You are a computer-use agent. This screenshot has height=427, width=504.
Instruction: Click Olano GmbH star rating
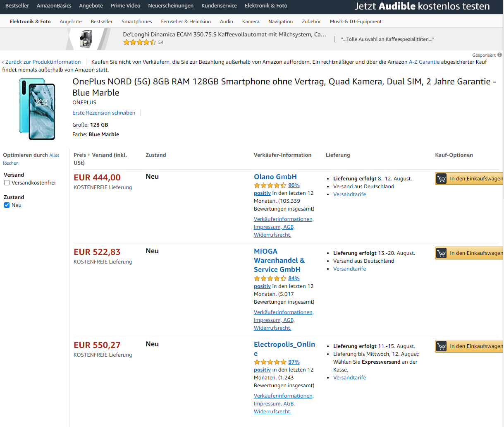pyautogui.click(x=270, y=185)
